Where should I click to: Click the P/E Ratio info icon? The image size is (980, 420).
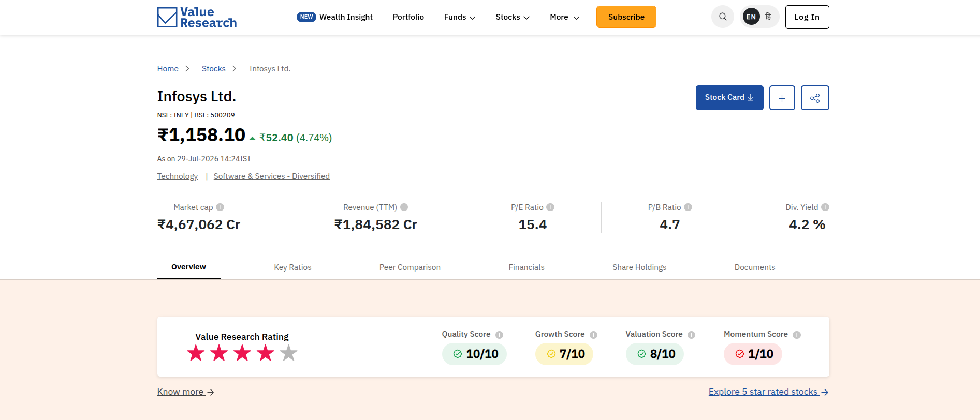[550, 207]
